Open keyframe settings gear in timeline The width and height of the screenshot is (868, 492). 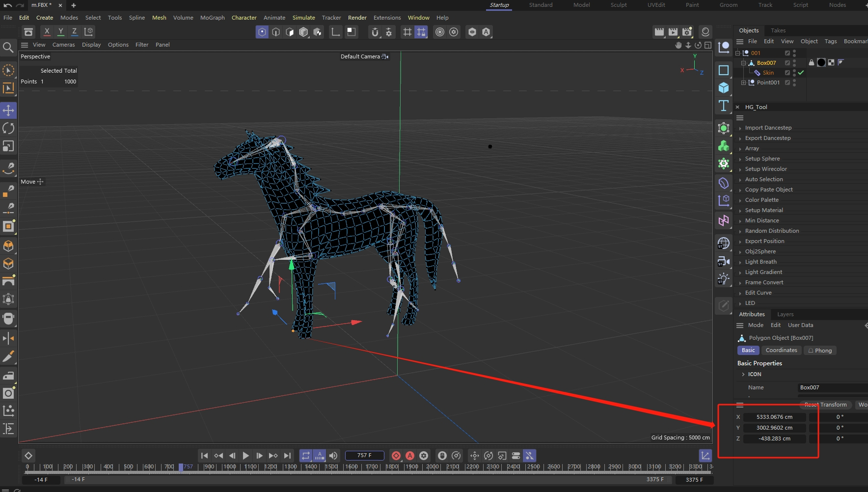[424, 456]
